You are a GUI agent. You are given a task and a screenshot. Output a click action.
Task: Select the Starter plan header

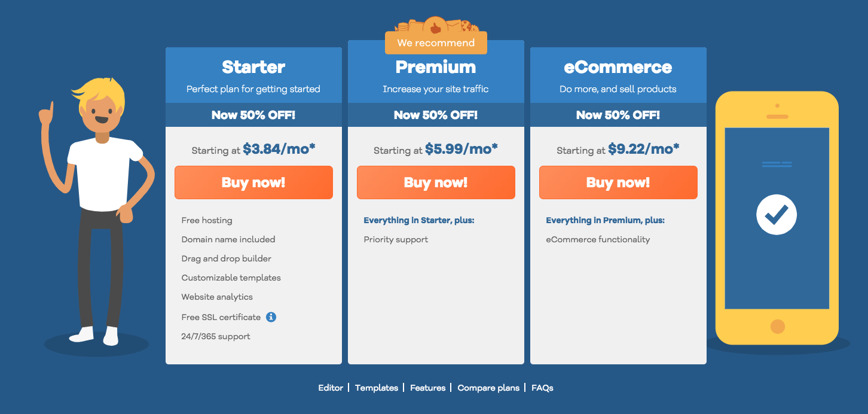253,67
